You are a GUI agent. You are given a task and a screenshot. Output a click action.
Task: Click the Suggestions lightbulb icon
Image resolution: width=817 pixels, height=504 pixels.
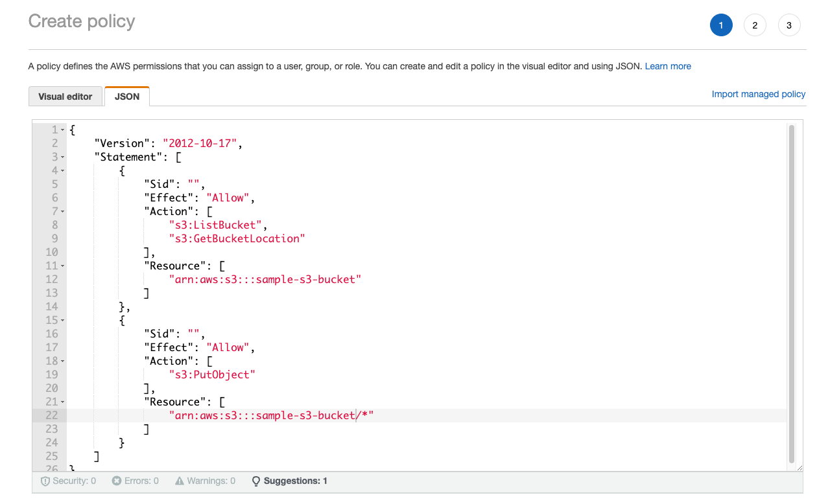click(x=255, y=481)
